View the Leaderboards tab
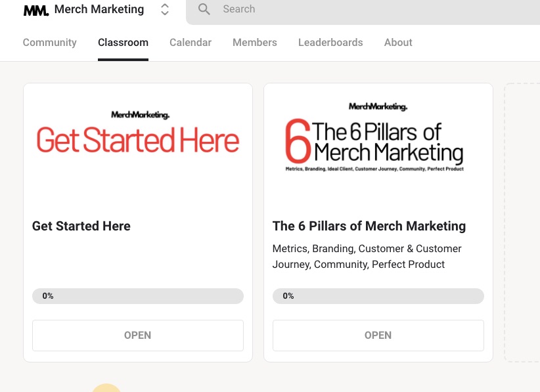 point(330,43)
